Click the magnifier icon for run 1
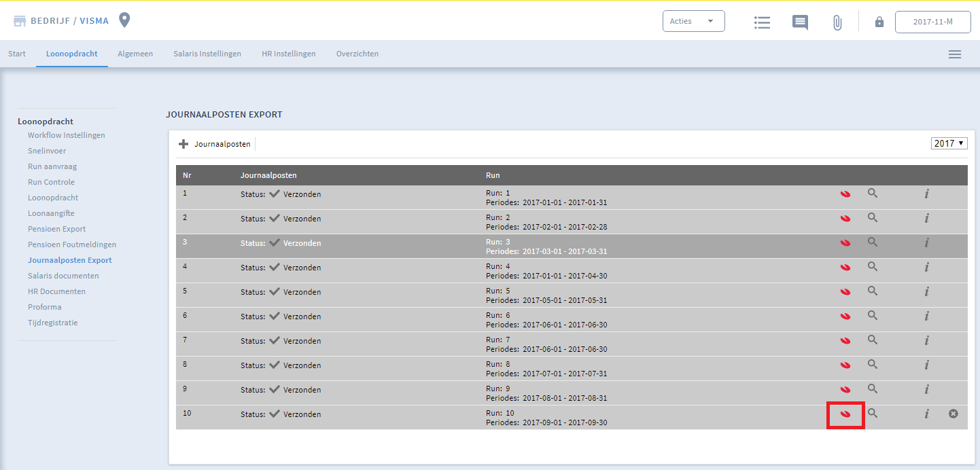Image resolution: width=980 pixels, height=470 pixels. tap(873, 194)
